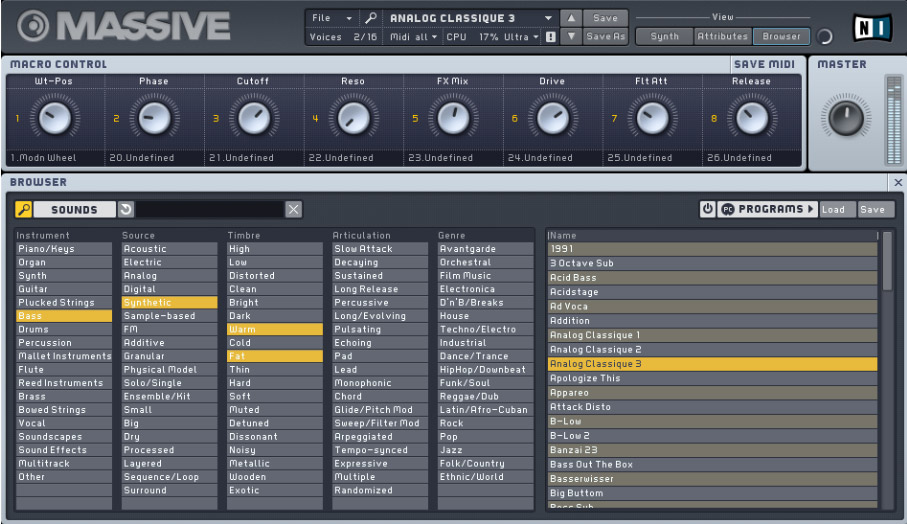
Task: Go to next preset with down arrow
Action: pyautogui.click(x=571, y=36)
